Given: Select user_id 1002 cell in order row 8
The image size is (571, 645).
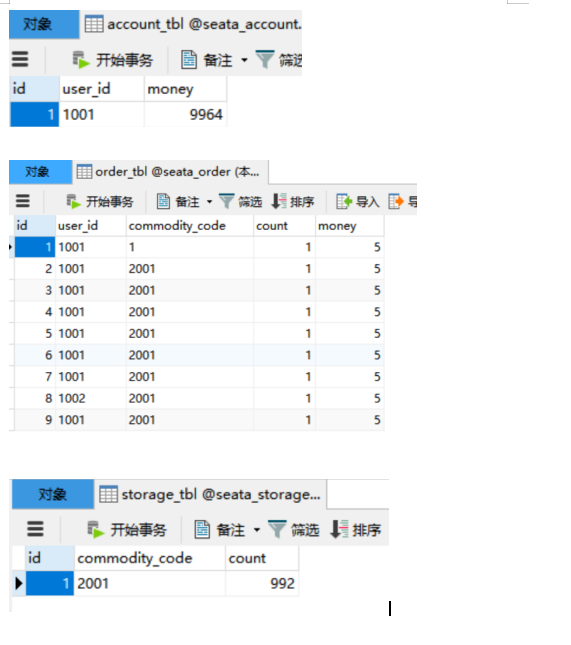Looking at the screenshot, I should 91,398.
